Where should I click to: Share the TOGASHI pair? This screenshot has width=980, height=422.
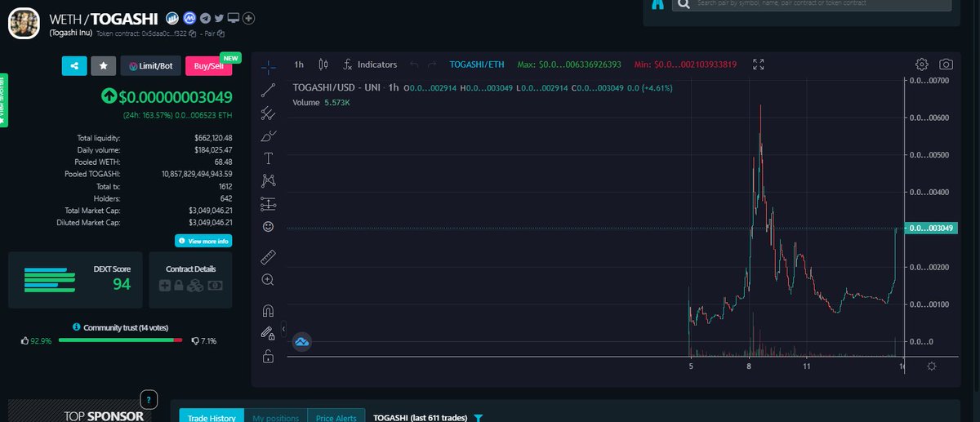click(x=74, y=65)
